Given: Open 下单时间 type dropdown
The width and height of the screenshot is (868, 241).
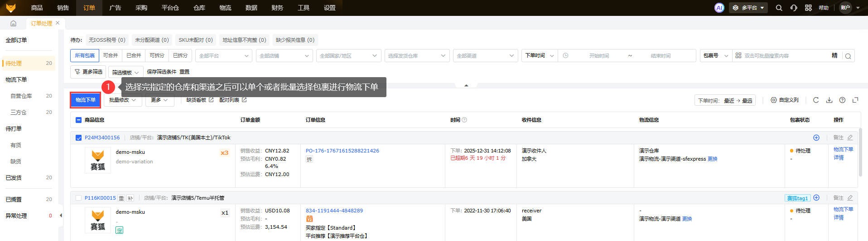Looking at the screenshot, I should (540, 56).
